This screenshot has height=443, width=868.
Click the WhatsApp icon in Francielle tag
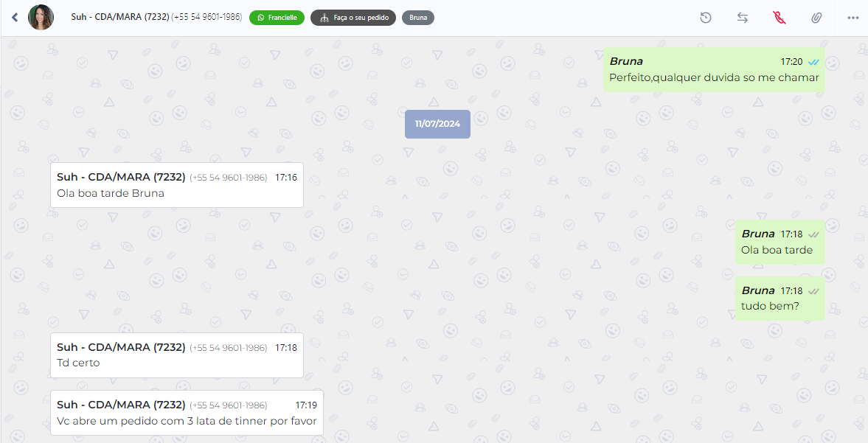[x=261, y=18]
